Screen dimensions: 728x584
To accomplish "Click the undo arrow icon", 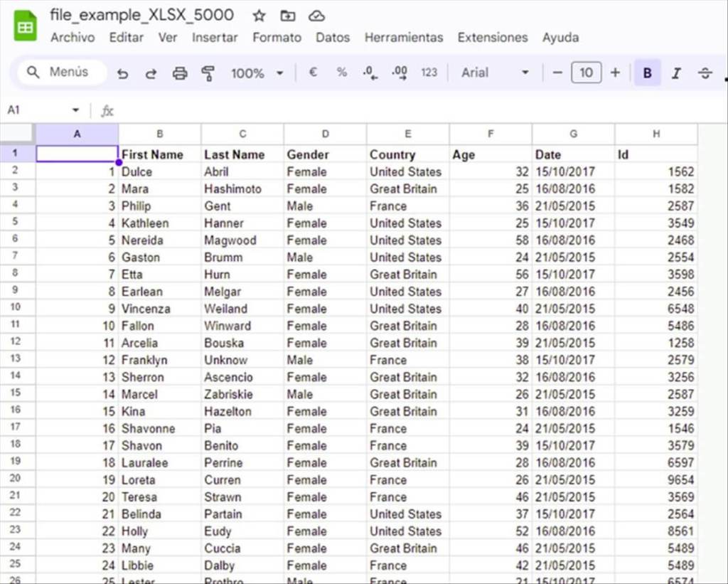I will pos(122,73).
